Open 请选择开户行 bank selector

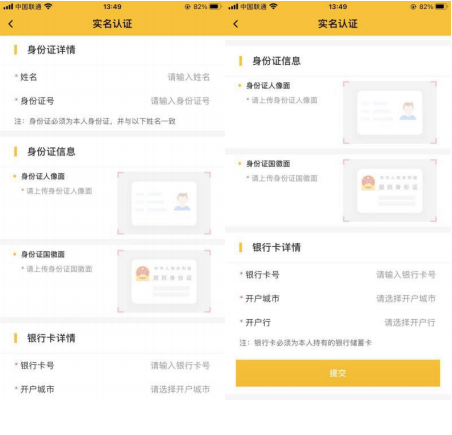(x=410, y=322)
